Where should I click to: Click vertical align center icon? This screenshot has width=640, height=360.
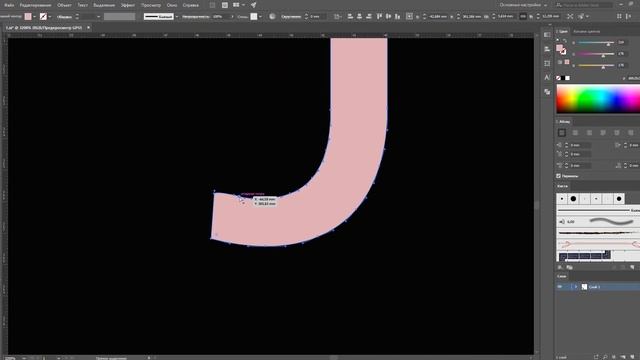point(388,16)
